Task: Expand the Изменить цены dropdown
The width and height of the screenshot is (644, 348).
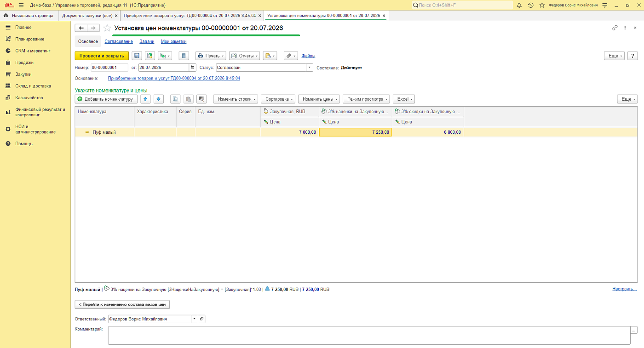Action: 319,99
